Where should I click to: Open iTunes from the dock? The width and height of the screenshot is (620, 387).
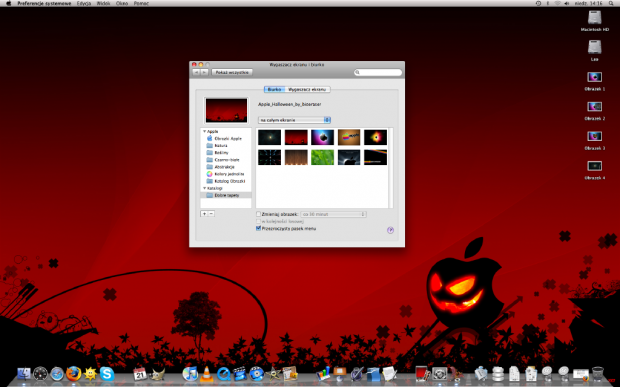point(190,374)
